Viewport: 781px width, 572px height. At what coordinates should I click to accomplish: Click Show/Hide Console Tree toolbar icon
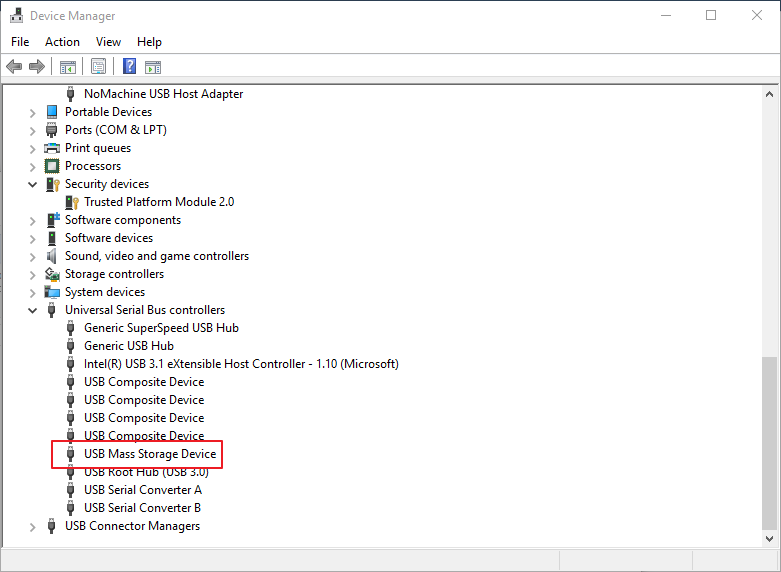click(x=68, y=67)
